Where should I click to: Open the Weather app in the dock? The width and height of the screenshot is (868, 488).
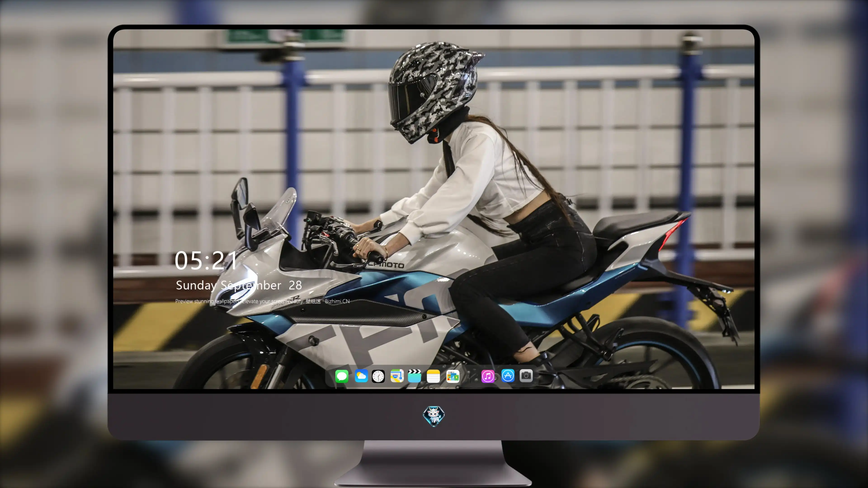tap(361, 376)
